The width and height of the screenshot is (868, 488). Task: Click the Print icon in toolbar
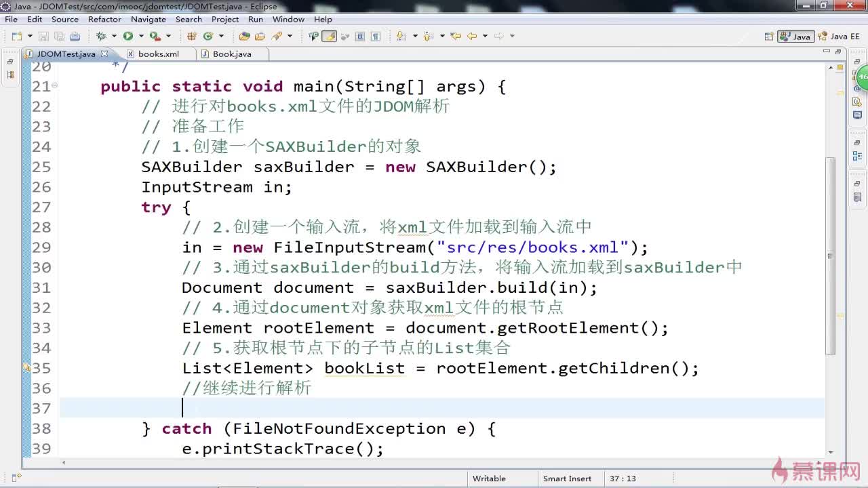tap(75, 36)
